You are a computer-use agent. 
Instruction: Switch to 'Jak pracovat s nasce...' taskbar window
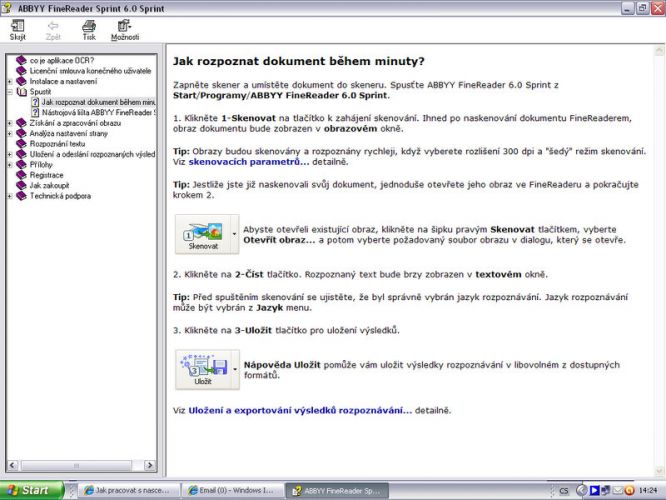(x=129, y=491)
